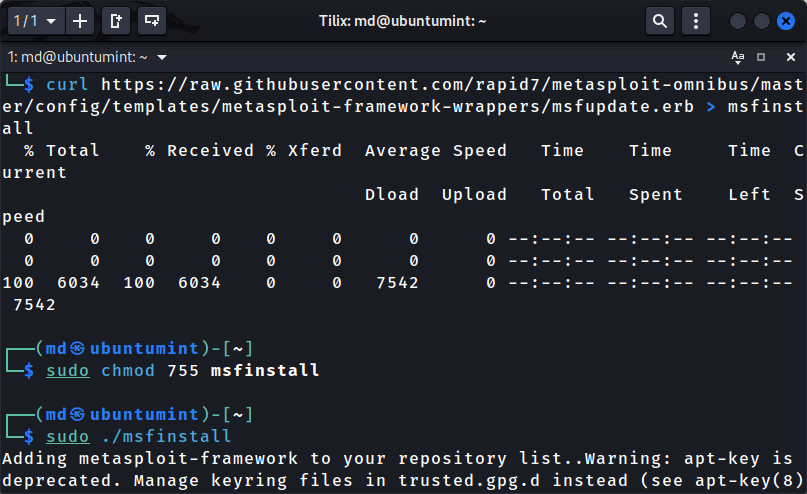Click the curl command word
The width and height of the screenshot is (807, 494).
click(67, 84)
